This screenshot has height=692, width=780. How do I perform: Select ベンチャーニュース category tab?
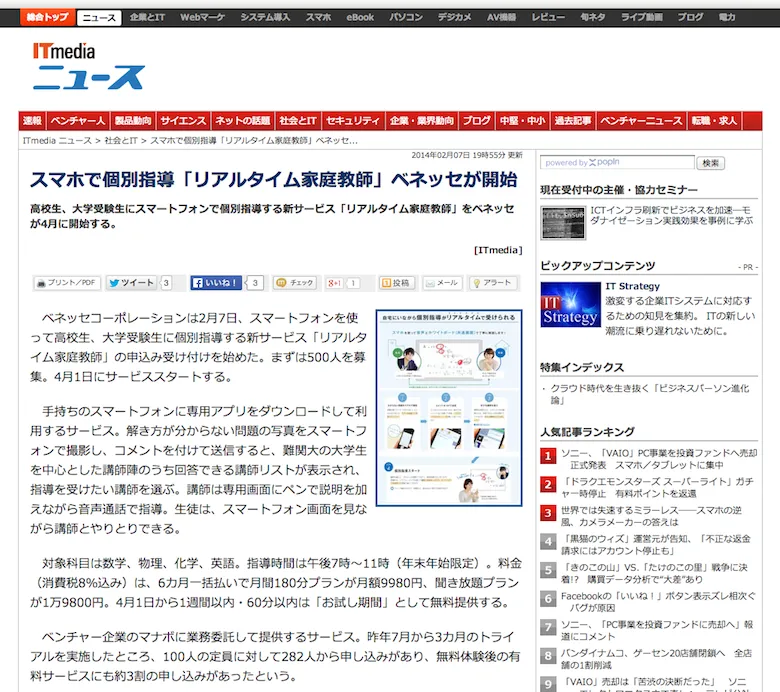[x=641, y=121]
